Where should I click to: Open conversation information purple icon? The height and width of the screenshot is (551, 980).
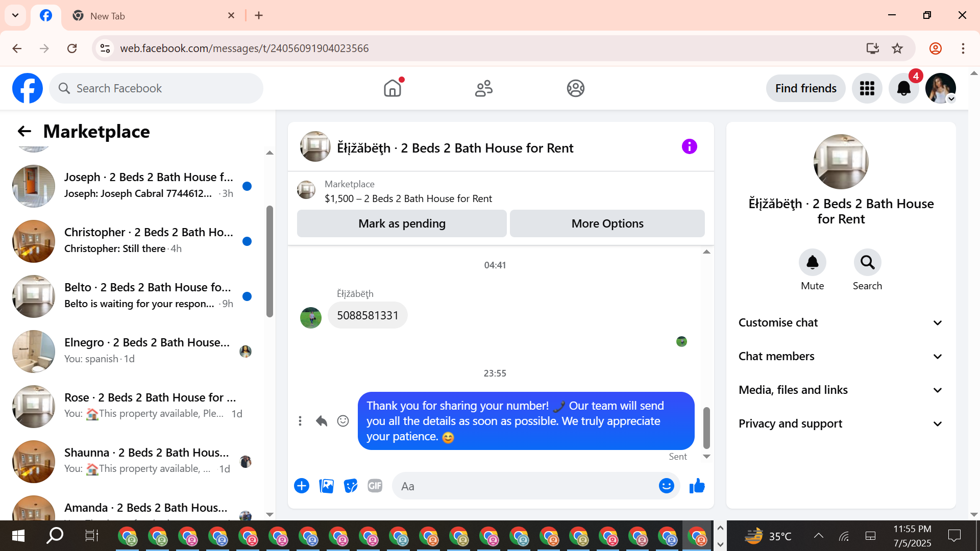click(x=689, y=147)
